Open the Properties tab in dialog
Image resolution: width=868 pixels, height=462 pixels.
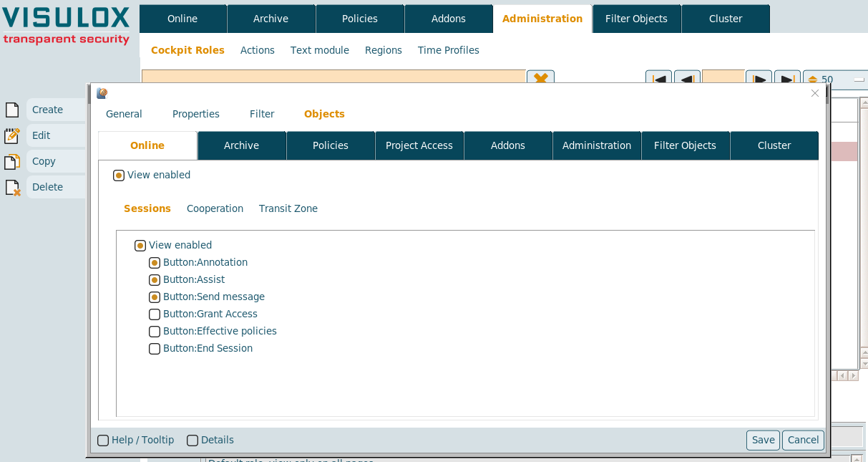coord(196,114)
